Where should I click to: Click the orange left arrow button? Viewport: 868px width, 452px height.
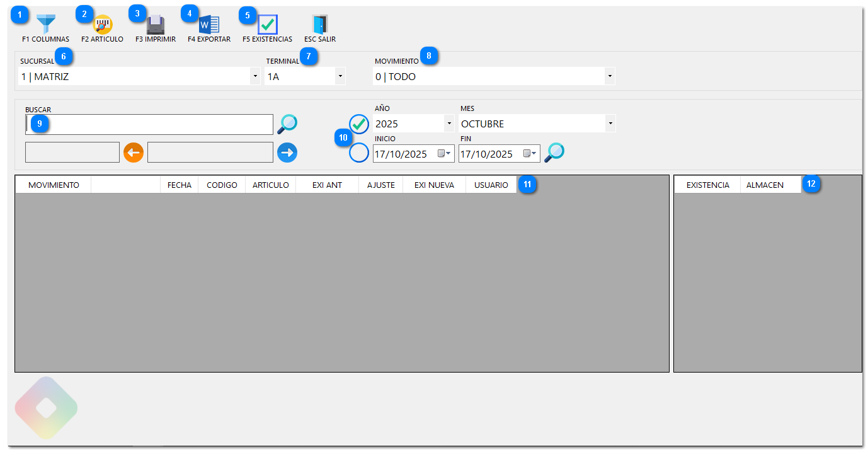pos(134,153)
